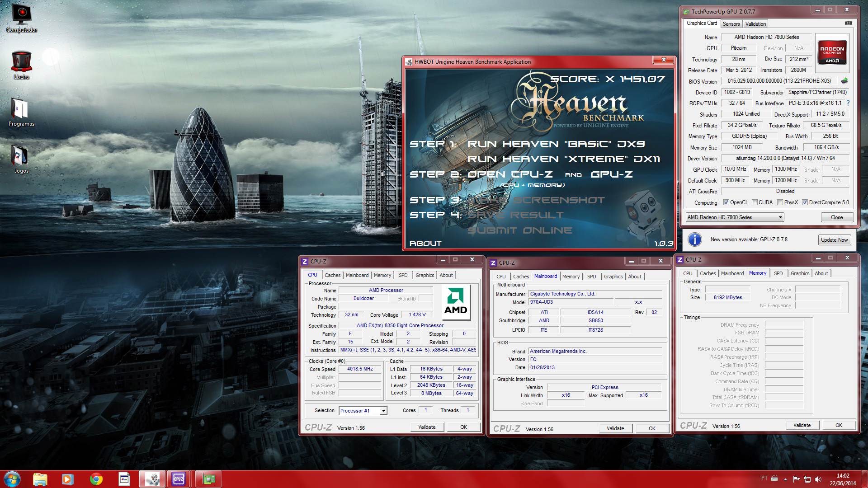Open Google Chrome from the taskbar

pos(96,479)
